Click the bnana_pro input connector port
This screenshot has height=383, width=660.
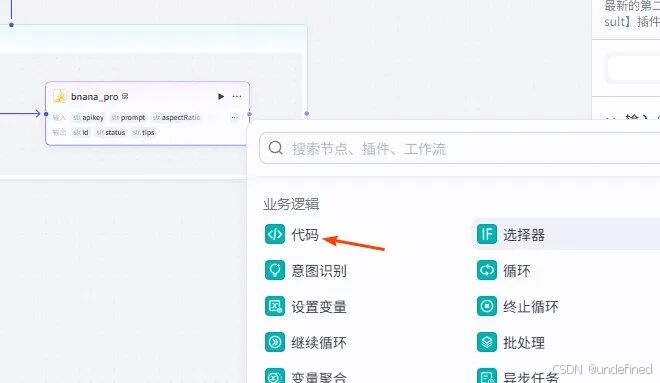tap(46, 114)
